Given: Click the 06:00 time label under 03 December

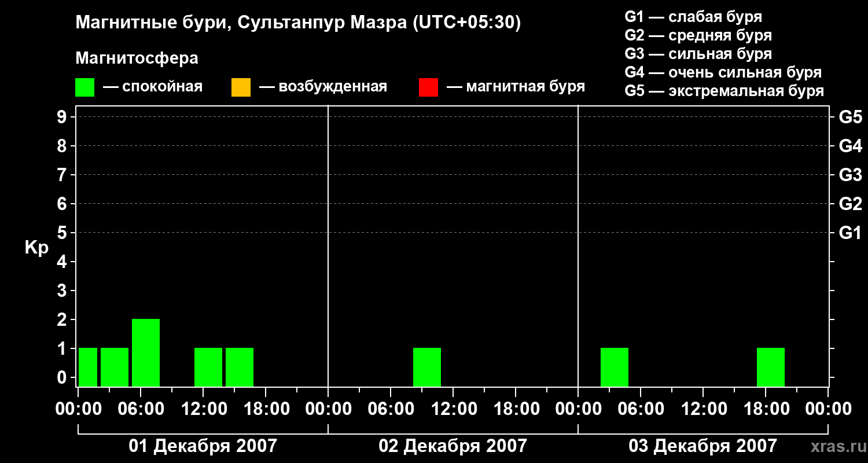Looking at the screenshot, I should tap(641, 409).
